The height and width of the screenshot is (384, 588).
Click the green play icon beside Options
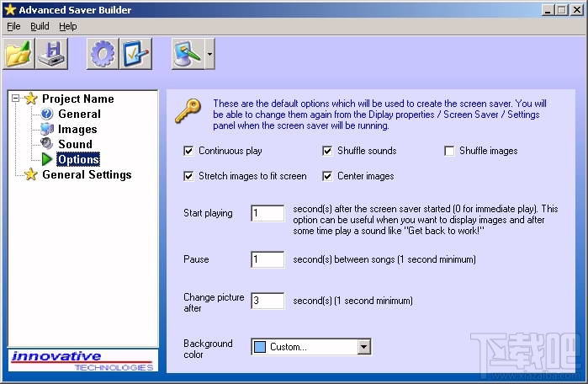click(47, 159)
